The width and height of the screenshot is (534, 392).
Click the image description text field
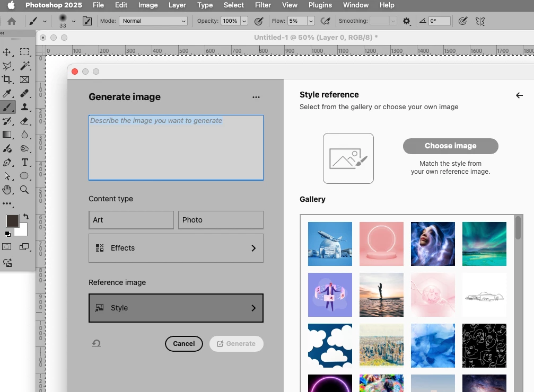tap(176, 148)
